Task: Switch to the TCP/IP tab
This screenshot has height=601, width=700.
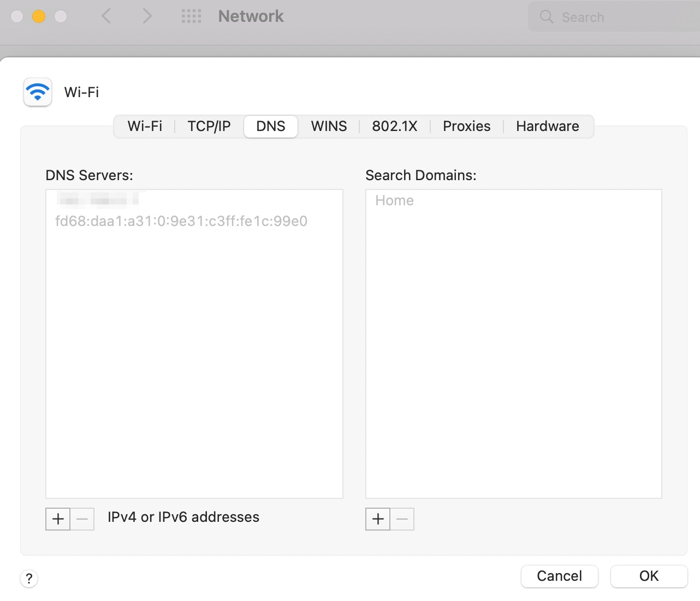Action: (x=209, y=127)
